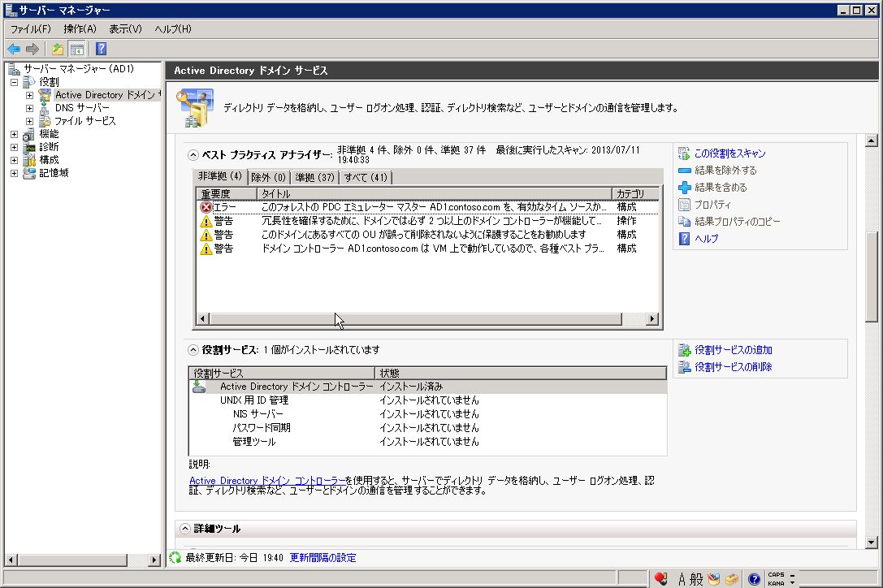This screenshot has width=883, height=588.
Task: Click the 機能 features tree icon
Action: [28, 134]
